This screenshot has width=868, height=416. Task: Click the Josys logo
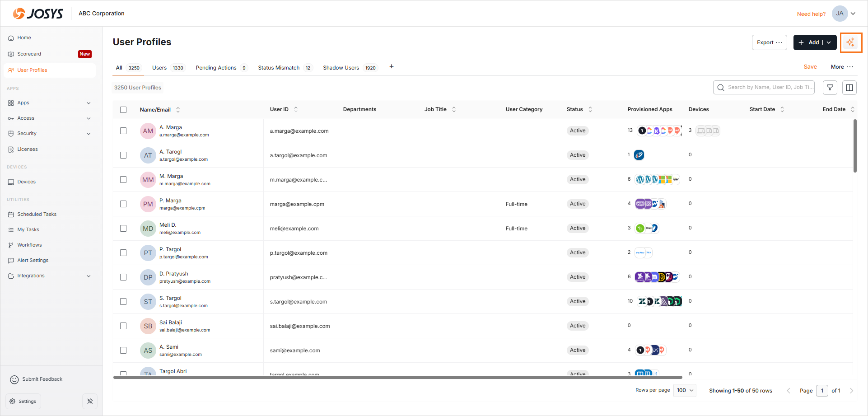click(38, 14)
